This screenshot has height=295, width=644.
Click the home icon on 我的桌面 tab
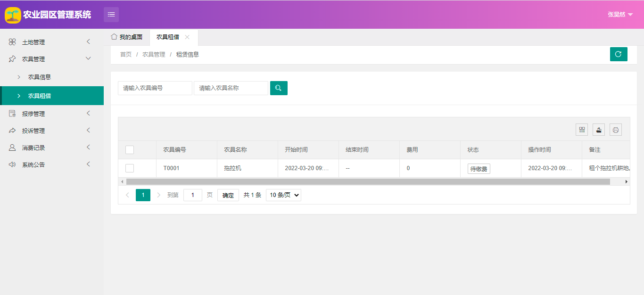click(114, 36)
